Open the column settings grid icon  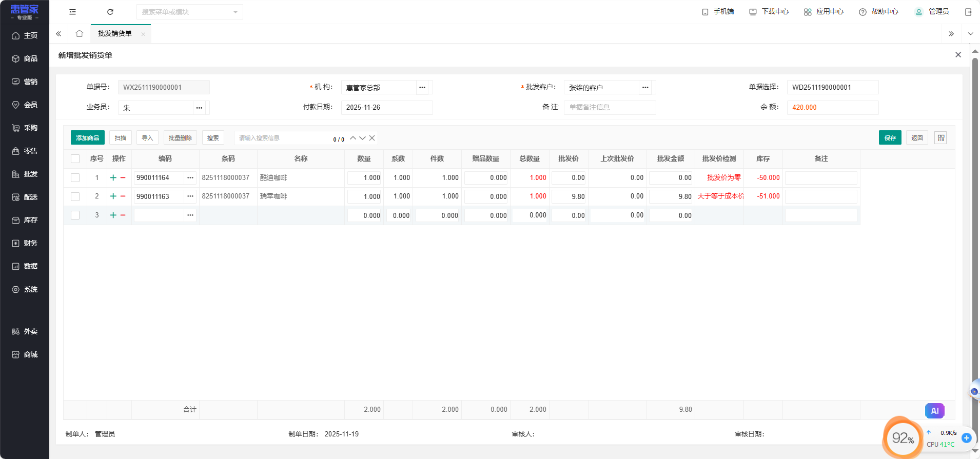click(x=940, y=138)
